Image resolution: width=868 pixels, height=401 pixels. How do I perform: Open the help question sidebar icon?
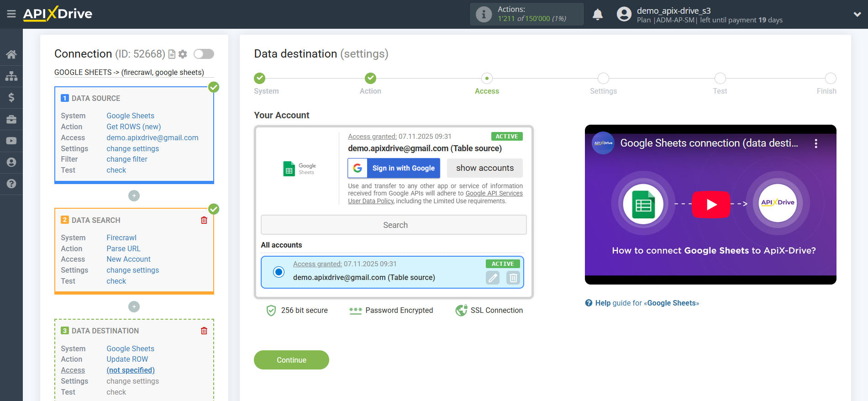point(11,184)
